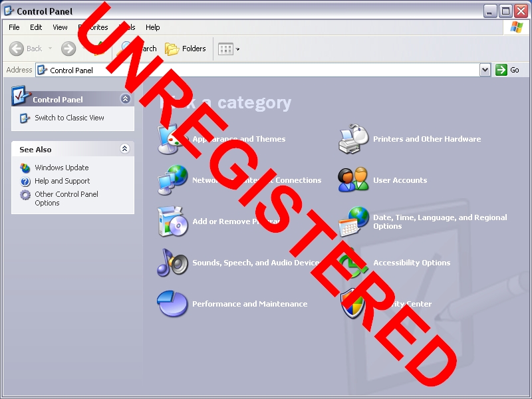Expand the Address bar dropdown
Viewport: 532px width, 399px height.
485,70
